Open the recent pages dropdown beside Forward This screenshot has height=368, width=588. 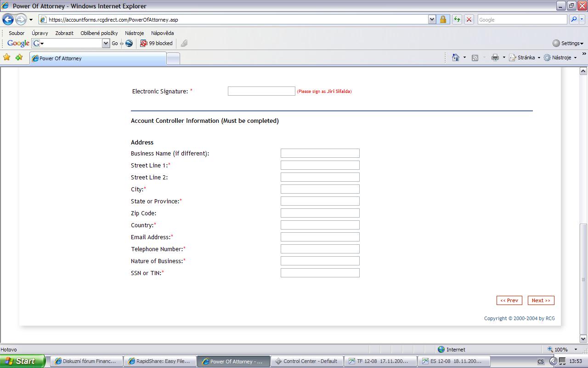[x=31, y=20]
